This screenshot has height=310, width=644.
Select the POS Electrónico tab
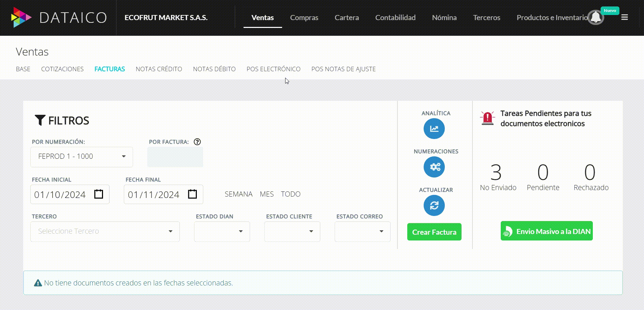click(274, 69)
